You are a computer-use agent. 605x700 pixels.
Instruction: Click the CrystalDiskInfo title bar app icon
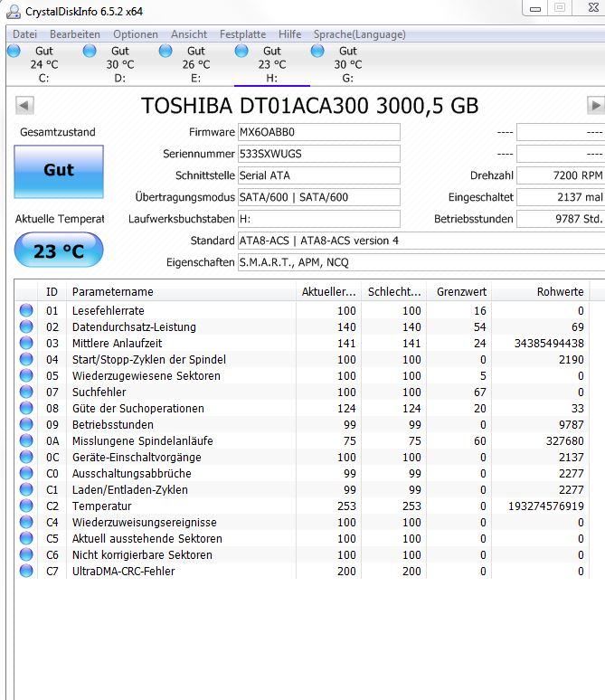(x=14, y=11)
